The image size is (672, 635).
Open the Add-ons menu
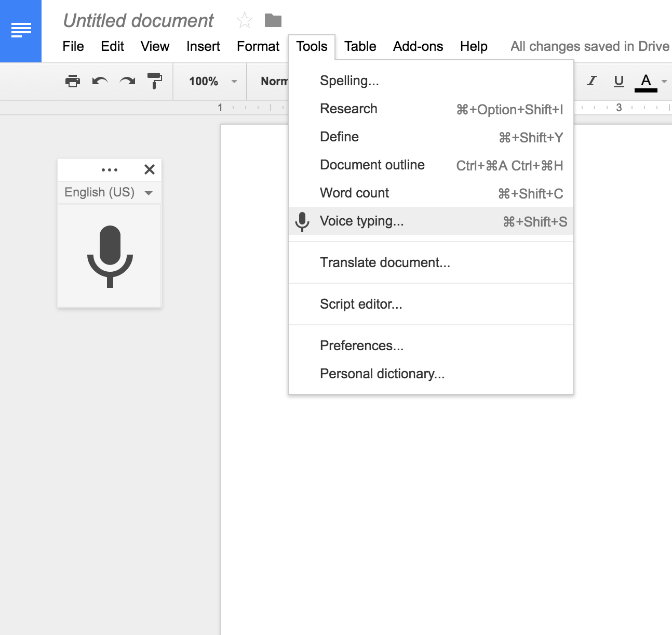click(418, 46)
